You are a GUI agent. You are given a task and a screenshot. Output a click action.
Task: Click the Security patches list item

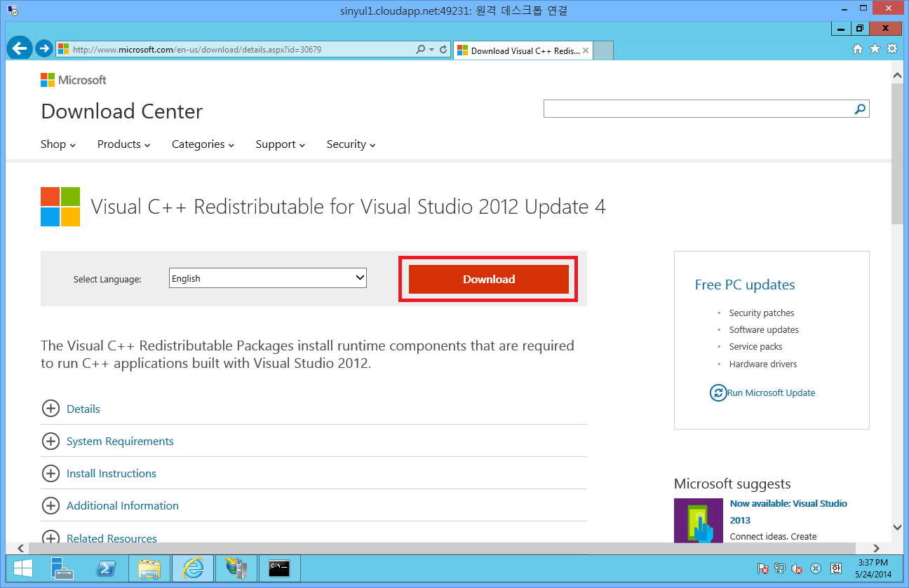tap(762, 313)
